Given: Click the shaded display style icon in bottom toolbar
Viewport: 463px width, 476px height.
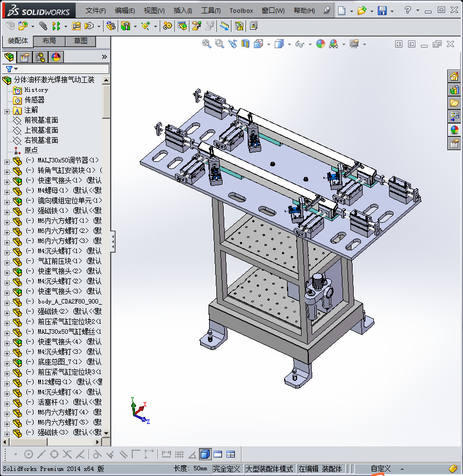Looking at the screenshot, I should click(205, 454).
